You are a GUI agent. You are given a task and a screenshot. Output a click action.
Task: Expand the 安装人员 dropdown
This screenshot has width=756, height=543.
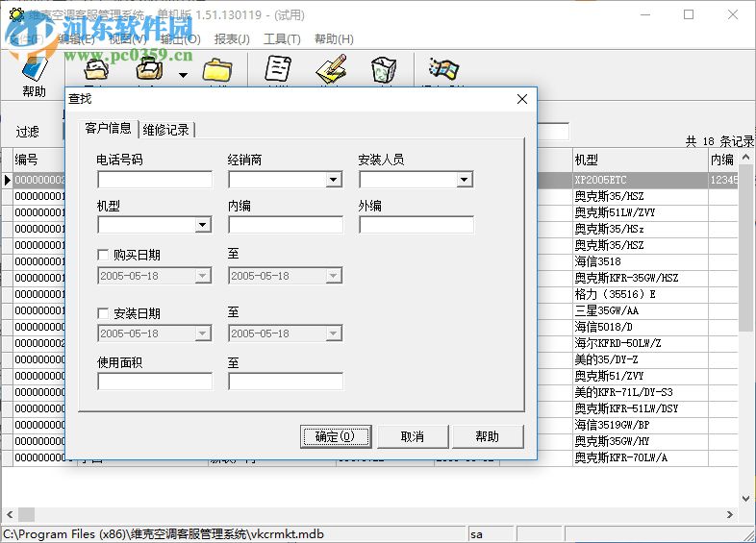464,180
